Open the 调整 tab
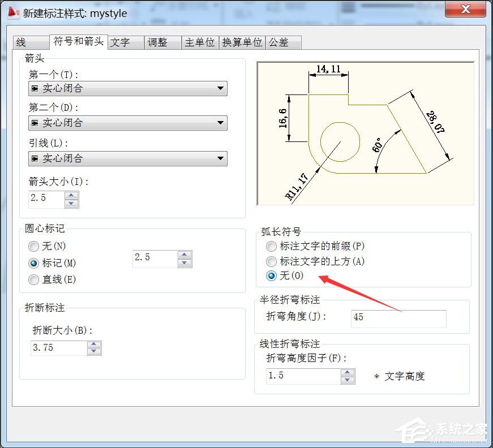 pos(162,42)
